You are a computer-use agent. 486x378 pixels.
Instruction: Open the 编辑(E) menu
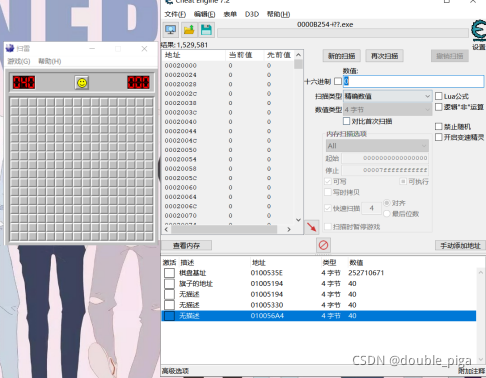205,14
